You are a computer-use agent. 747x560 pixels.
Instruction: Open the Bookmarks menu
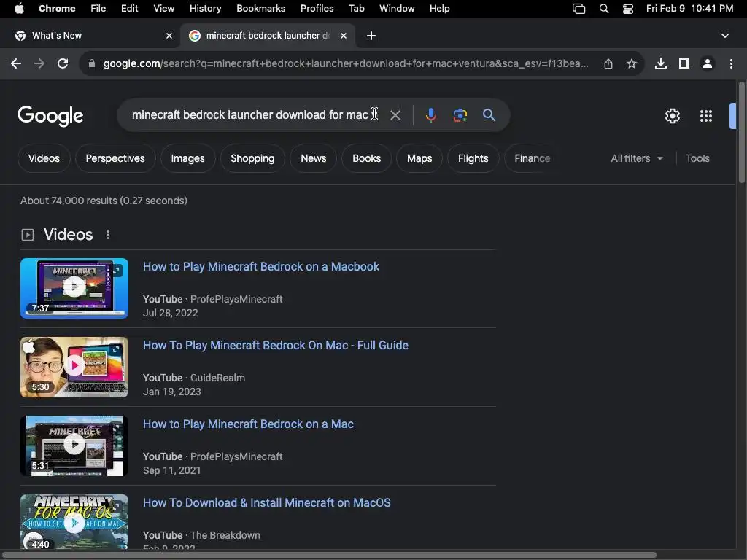(260, 9)
